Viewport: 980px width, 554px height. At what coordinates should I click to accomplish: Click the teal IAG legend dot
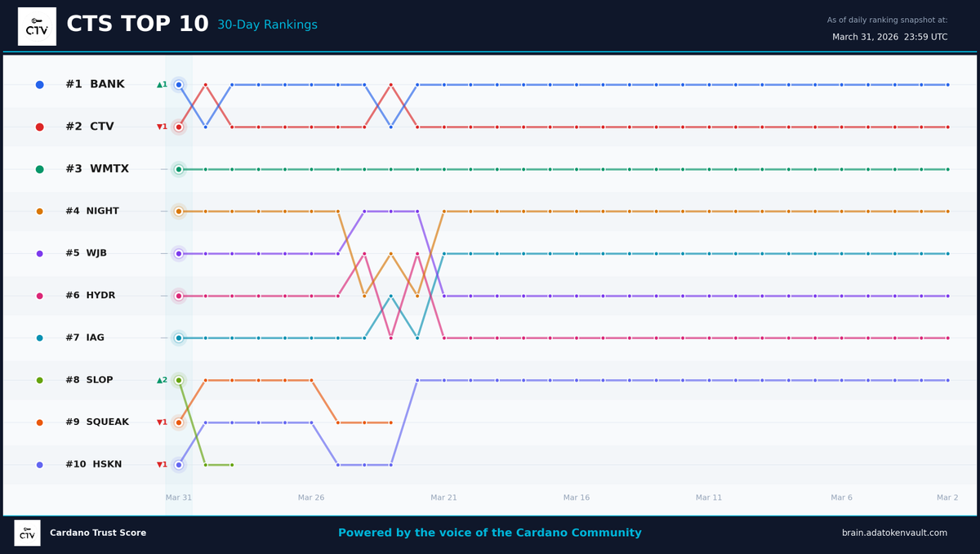[40, 338]
